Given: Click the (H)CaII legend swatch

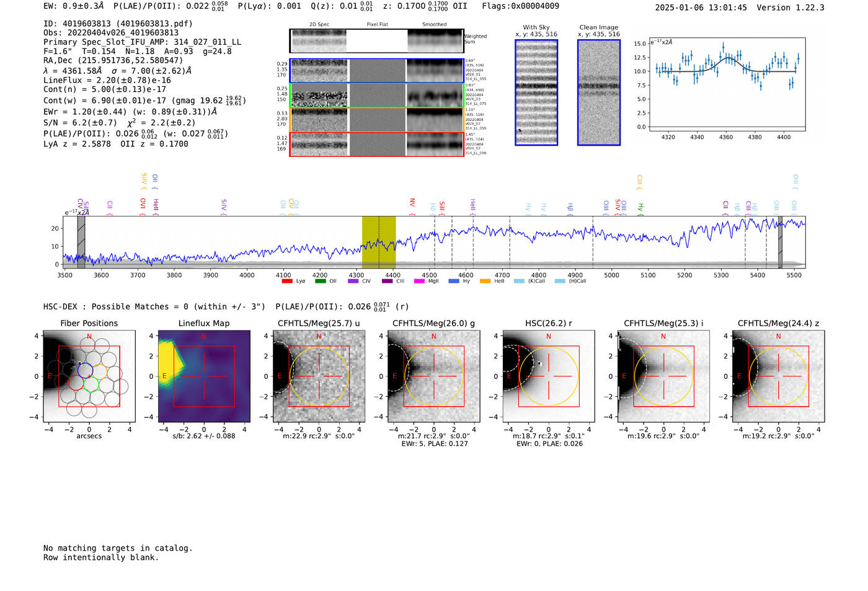Looking at the screenshot, I should coord(560,282).
